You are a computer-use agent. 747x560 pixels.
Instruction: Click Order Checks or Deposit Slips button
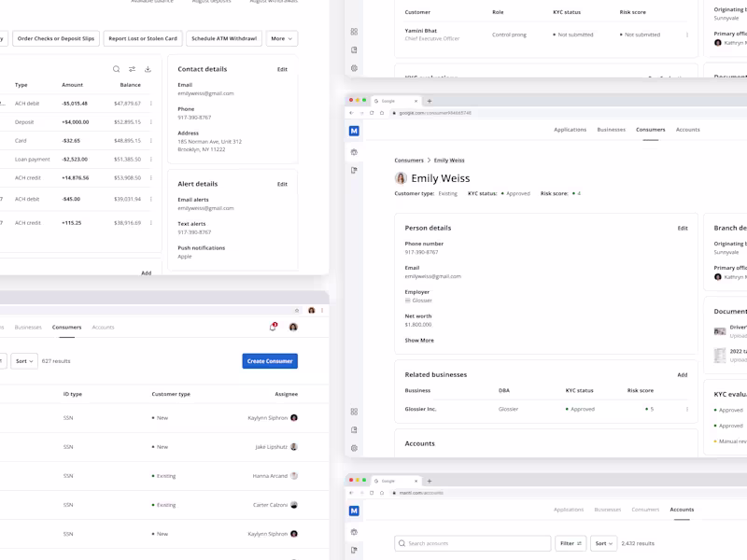(56, 38)
